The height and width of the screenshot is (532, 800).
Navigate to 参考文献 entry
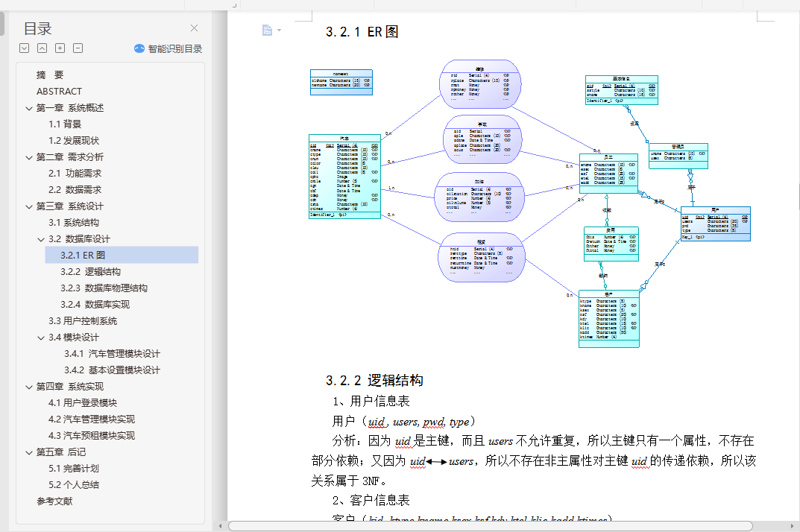[x=54, y=501]
